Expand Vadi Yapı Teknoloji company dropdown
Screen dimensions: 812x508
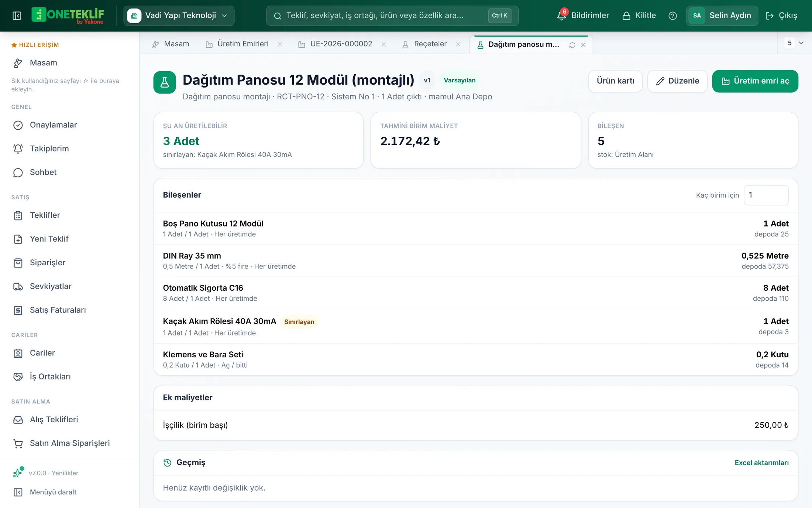click(179, 16)
